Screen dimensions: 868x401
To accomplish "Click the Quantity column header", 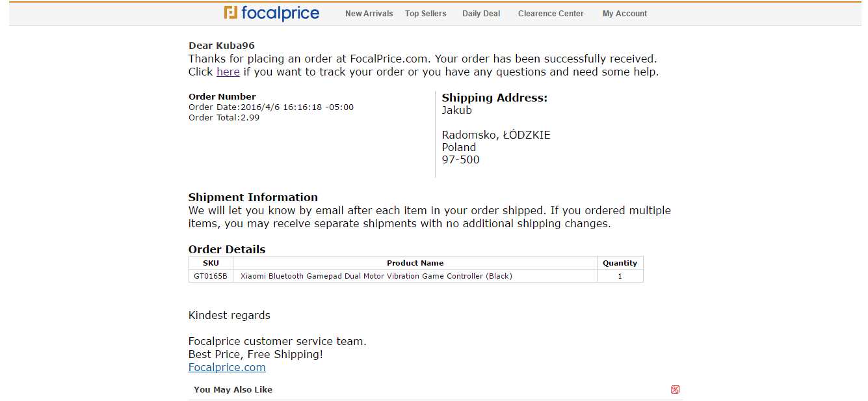I will [x=620, y=263].
